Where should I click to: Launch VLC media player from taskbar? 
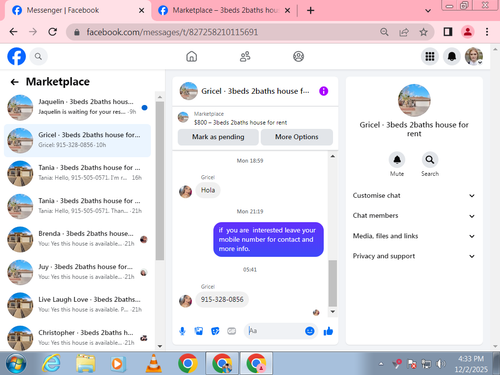pyautogui.click(x=153, y=363)
